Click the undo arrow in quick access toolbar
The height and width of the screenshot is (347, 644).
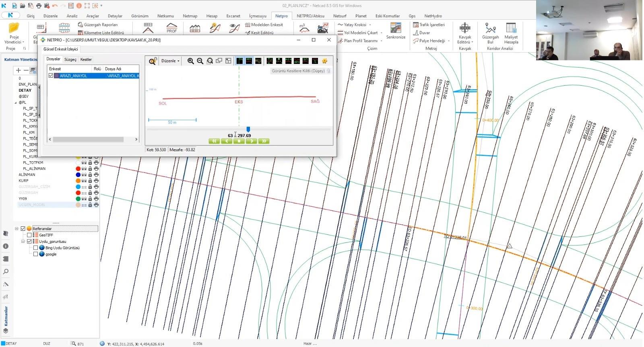click(55, 6)
